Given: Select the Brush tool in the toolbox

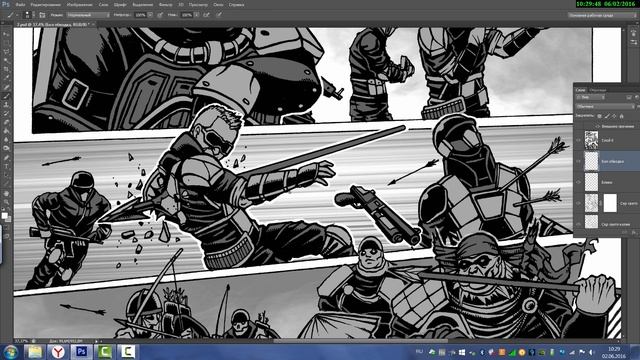Looking at the screenshot, I should (7, 96).
